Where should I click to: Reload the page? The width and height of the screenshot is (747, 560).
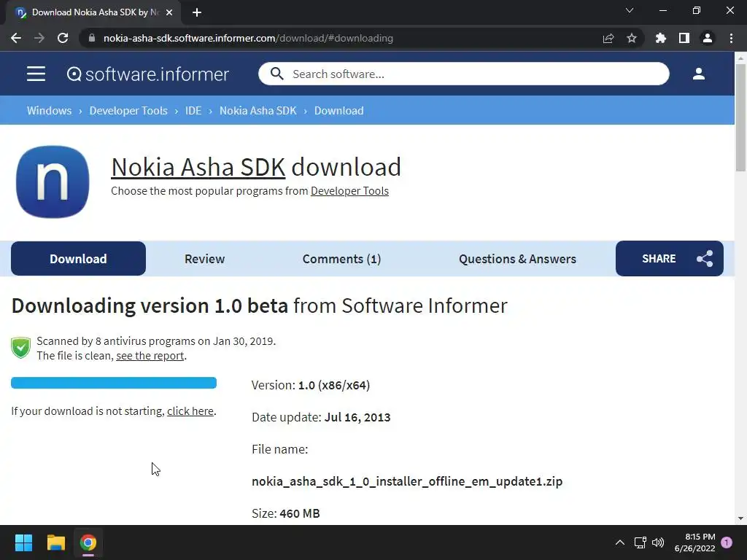point(63,38)
